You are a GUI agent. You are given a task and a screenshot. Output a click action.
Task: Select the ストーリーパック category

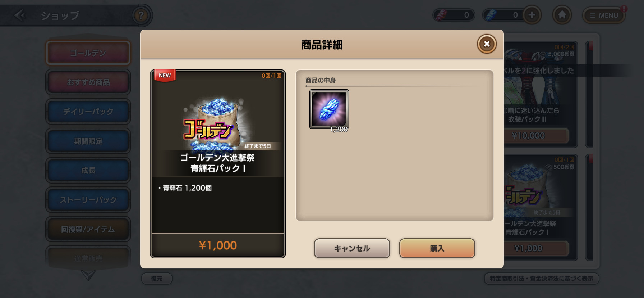[x=88, y=200]
